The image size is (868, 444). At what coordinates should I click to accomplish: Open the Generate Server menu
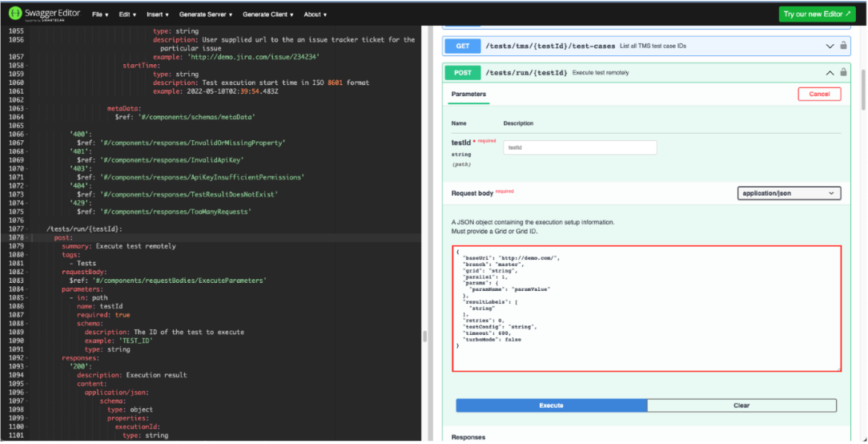coord(206,14)
